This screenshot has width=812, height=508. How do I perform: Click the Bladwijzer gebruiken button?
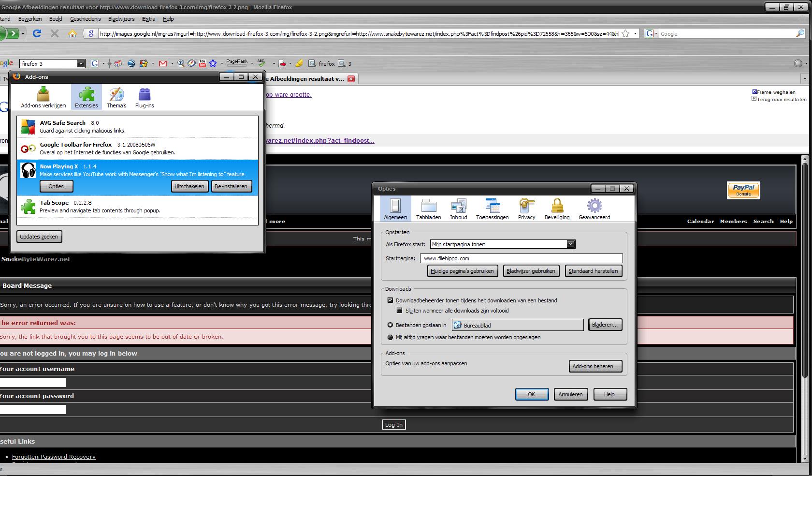pos(531,271)
